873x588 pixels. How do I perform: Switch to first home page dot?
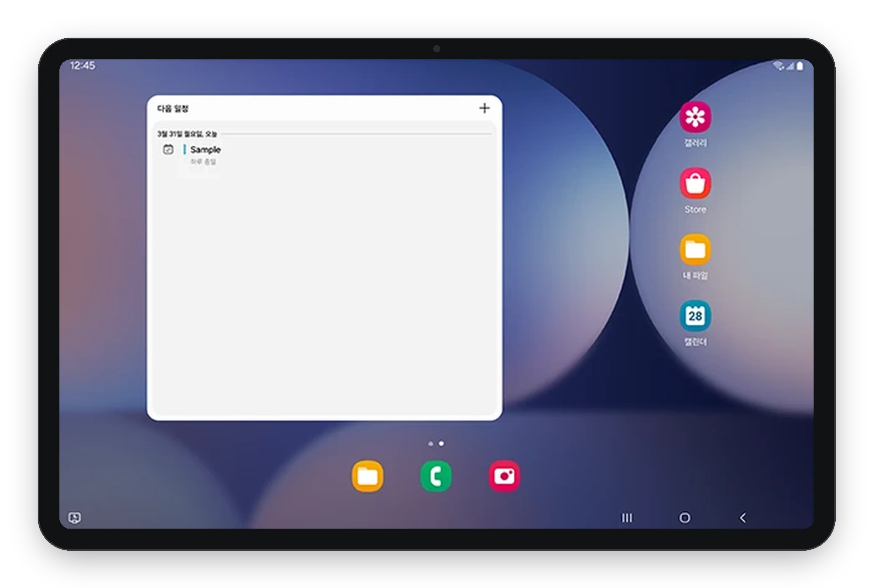pyautogui.click(x=430, y=443)
